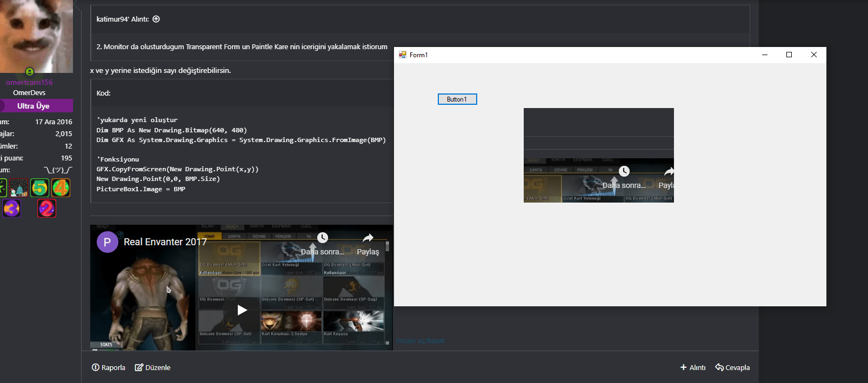Click the message count 2,015
Image resolution: width=868 pixels, height=383 pixels.
coord(63,134)
